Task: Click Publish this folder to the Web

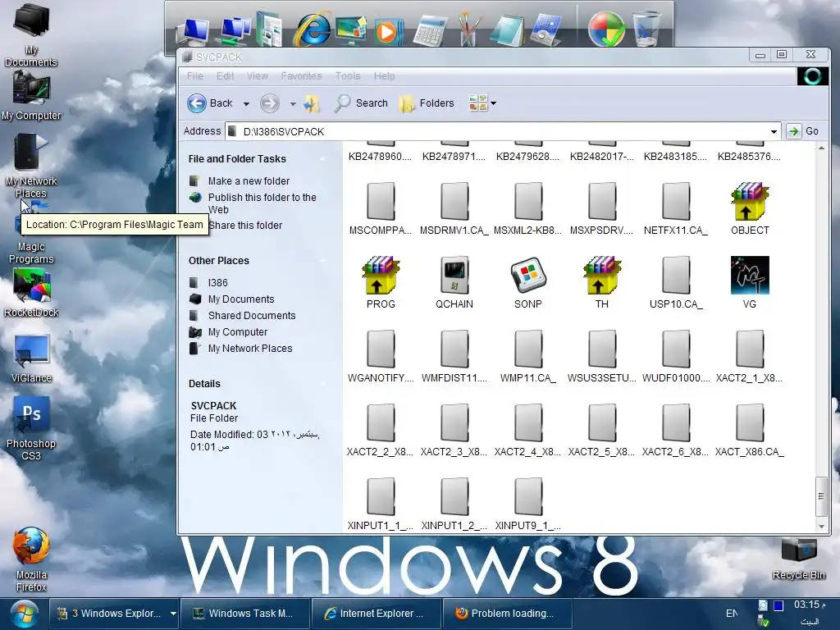Action: coord(262,203)
